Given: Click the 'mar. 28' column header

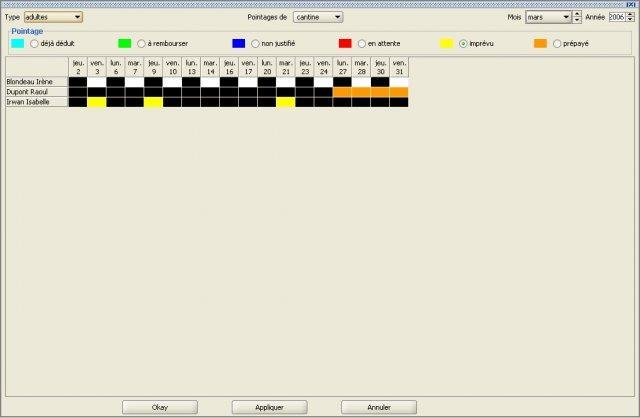Looking at the screenshot, I should (362, 67).
